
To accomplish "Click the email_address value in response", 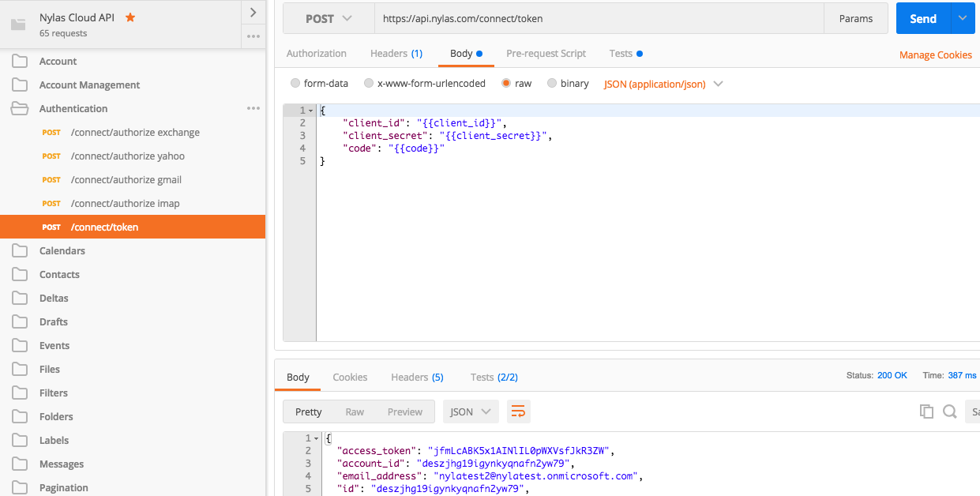I will click(x=537, y=476).
